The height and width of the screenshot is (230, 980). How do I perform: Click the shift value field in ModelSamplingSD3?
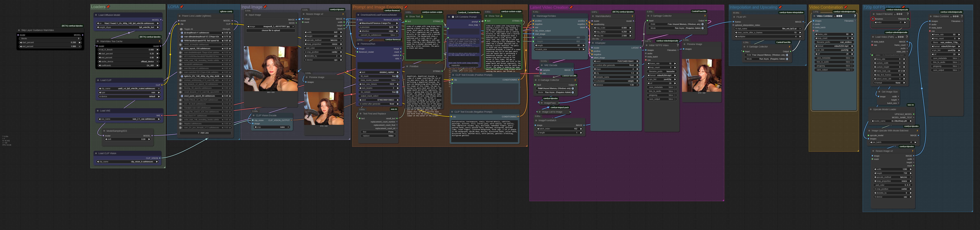(x=127, y=139)
